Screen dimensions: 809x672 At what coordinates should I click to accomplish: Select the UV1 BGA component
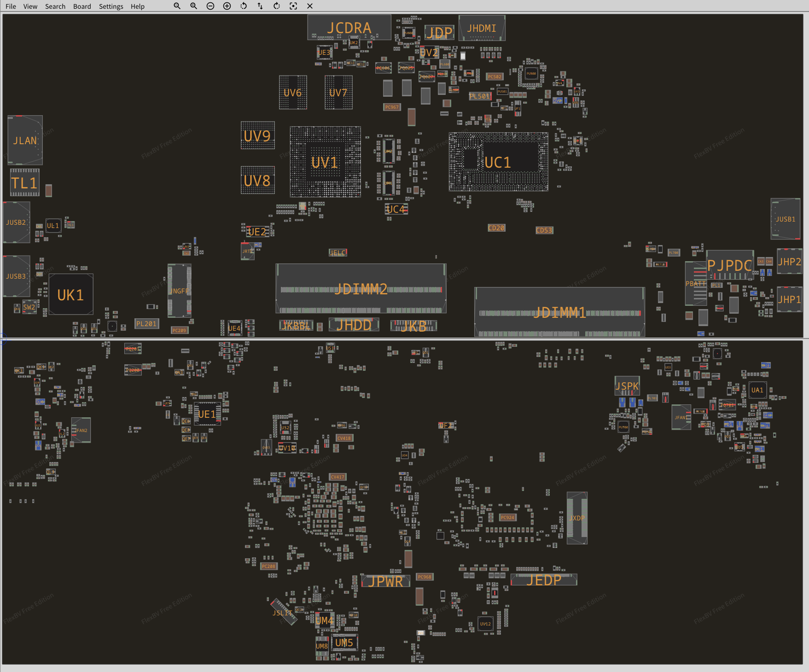325,162
